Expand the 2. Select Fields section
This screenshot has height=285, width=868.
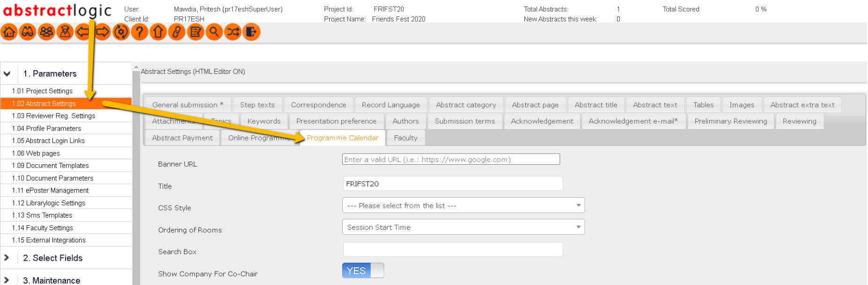point(7,258)
